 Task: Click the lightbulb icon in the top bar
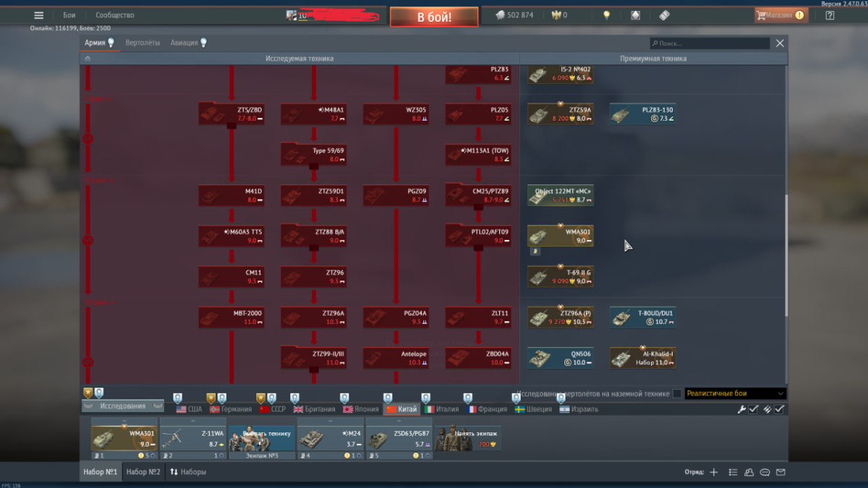pyautogui.click(x=607, y=15)
